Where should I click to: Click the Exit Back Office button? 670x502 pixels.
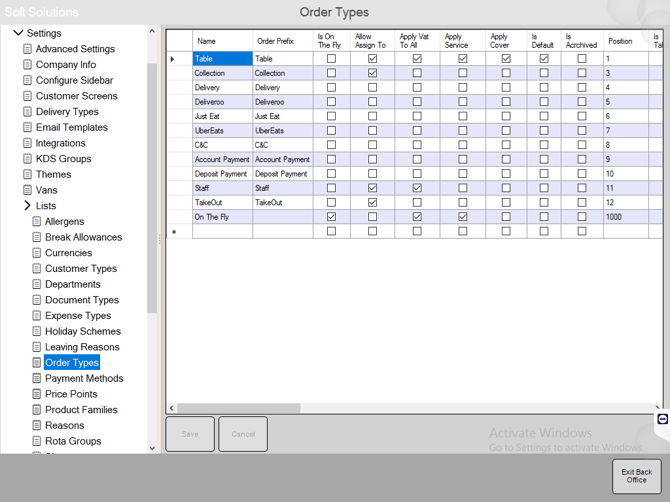pos(636,476)
